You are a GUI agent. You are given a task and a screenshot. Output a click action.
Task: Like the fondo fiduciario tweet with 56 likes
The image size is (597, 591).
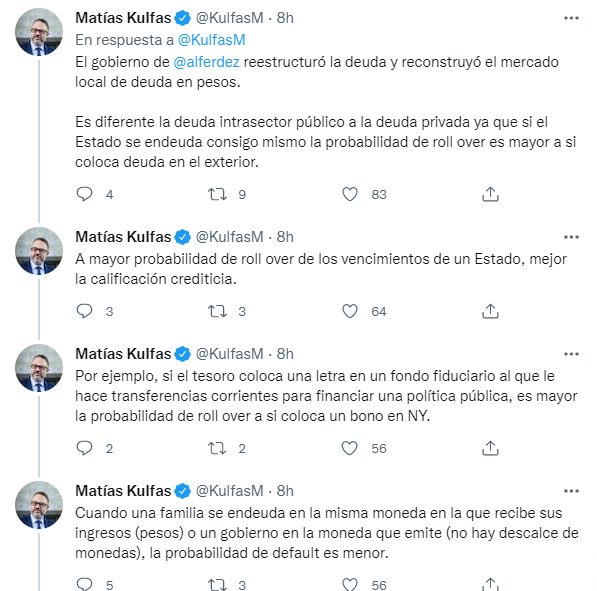[x=350, y=448]
